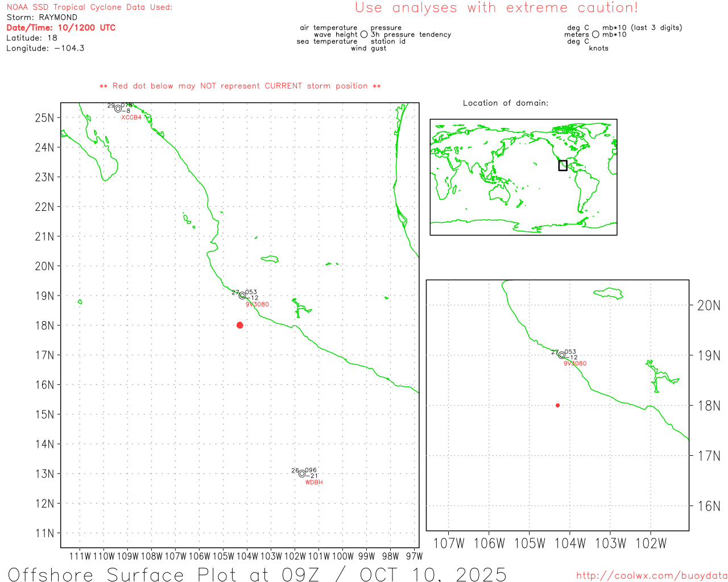The image size is (728, 582).
Task: Click the red "XCCB4" station id label
Action: pyautogui.click(x=131, y=117)
